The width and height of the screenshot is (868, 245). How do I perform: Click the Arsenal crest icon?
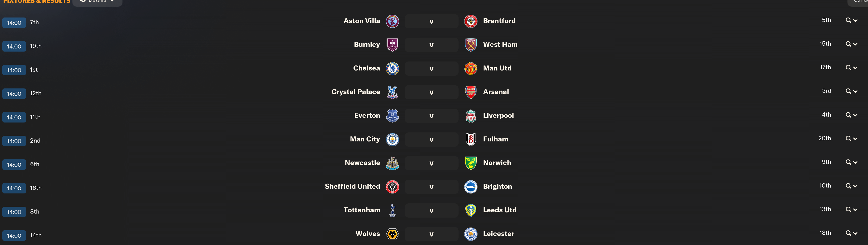(x=471, y=92)
